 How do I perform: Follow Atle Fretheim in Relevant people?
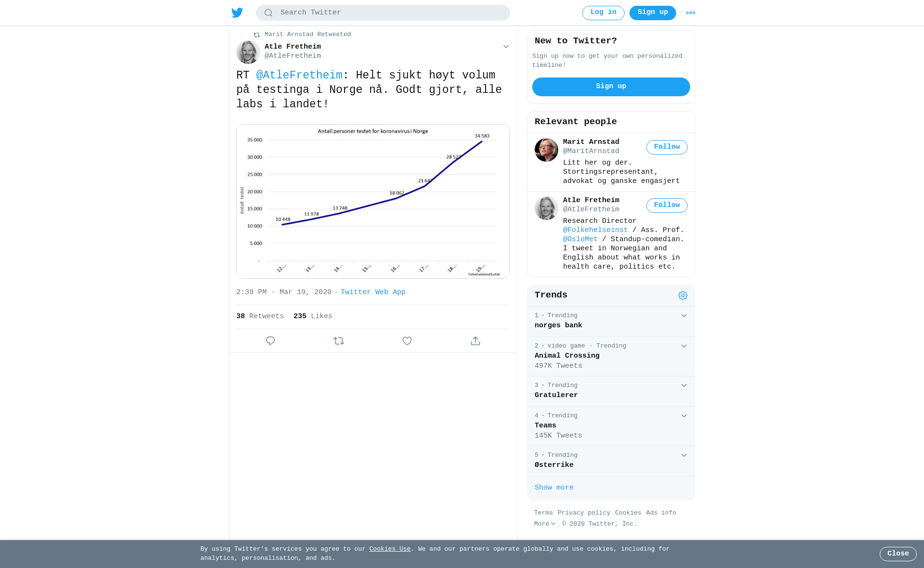pos(667,206)
